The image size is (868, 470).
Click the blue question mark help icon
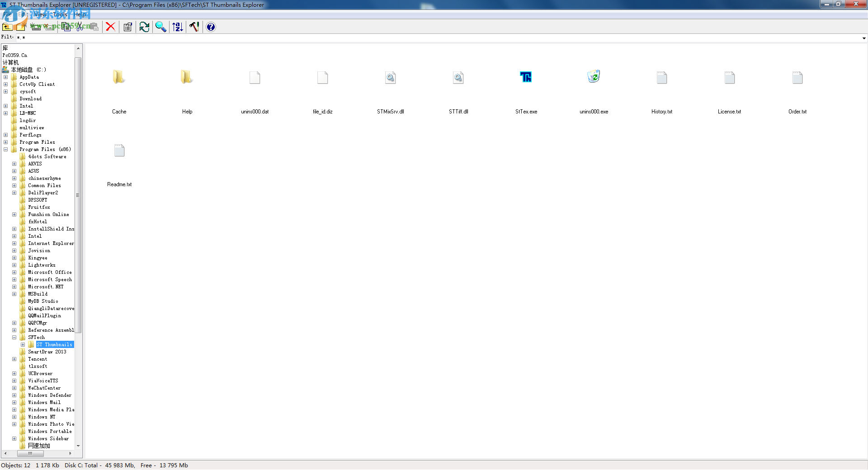point(211,27)
